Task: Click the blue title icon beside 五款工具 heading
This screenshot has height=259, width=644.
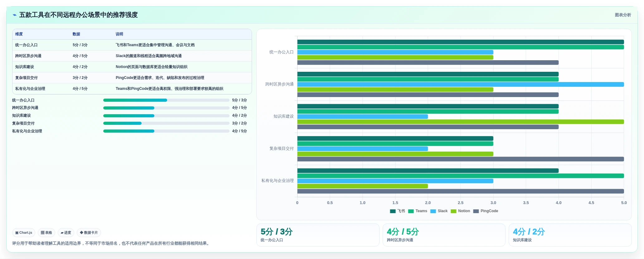Action: coord(14,15)
